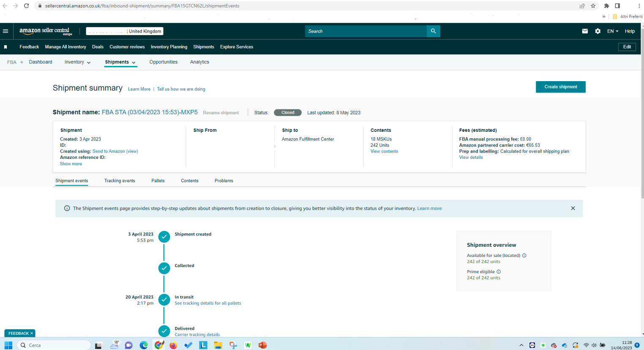
Task: Click Rename shipment link
Action: point(221,113)
